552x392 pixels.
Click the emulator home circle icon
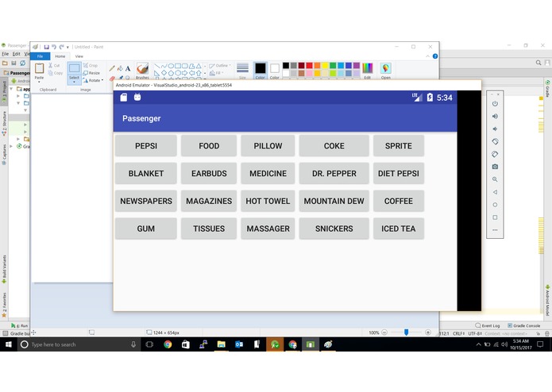coord(495,205)
